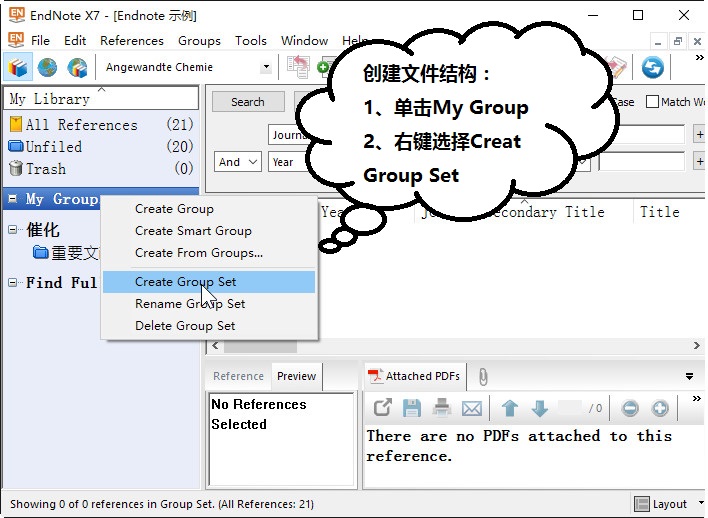Click the My Library panel header

101,98
